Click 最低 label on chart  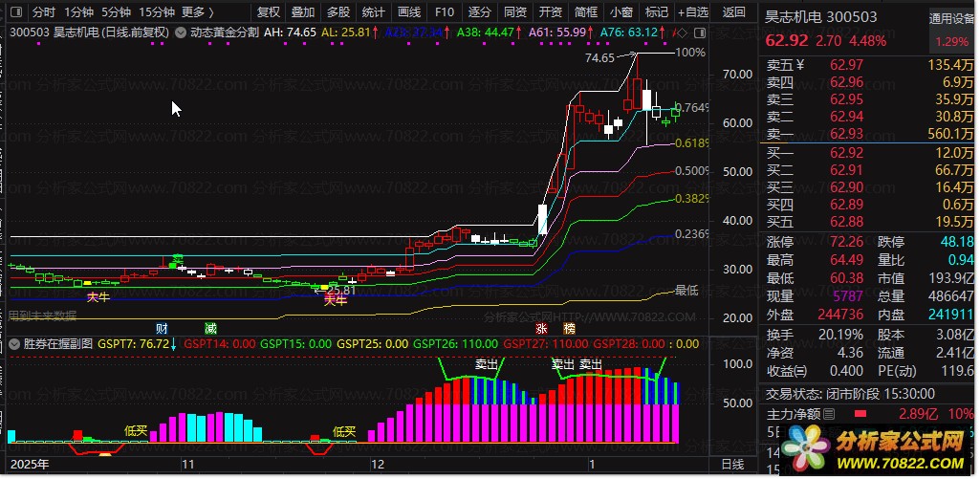[x=686, y=290]
